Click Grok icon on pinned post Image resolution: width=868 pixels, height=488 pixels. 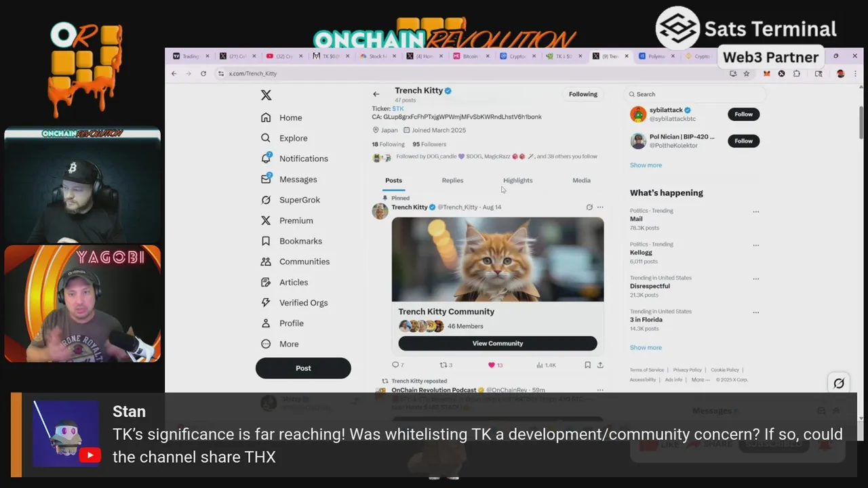pos(589,207)
